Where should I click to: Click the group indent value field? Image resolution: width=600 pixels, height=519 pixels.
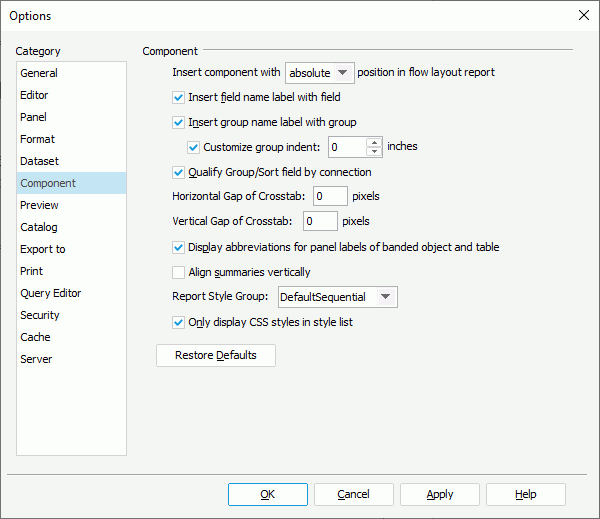tap(347, 147)
